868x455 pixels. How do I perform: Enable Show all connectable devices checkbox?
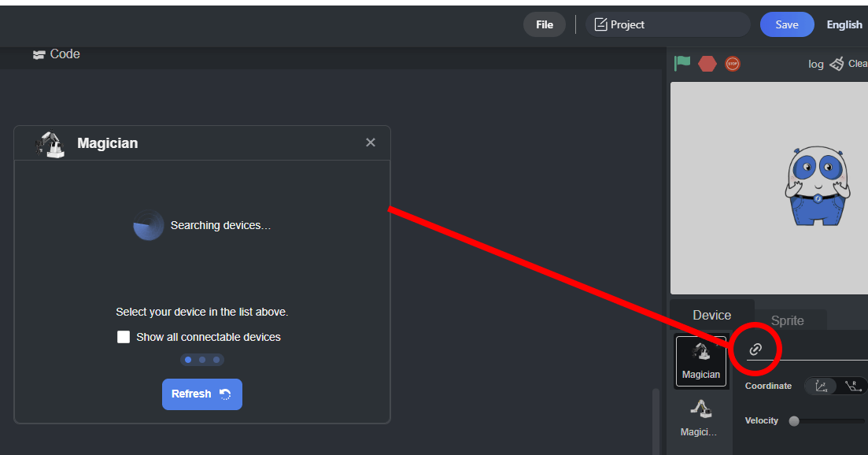click(124, 337)
